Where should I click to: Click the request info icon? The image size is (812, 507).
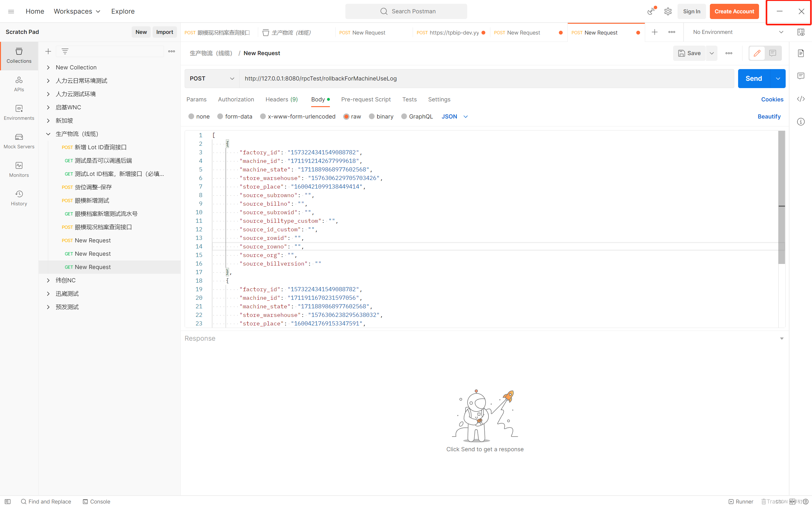click(x=801, y=122)
